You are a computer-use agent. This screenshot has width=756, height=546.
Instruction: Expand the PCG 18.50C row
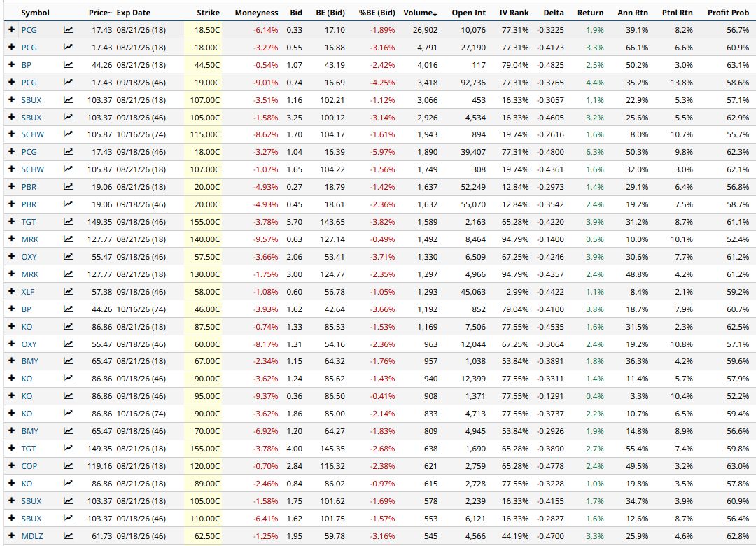[12, 29]
